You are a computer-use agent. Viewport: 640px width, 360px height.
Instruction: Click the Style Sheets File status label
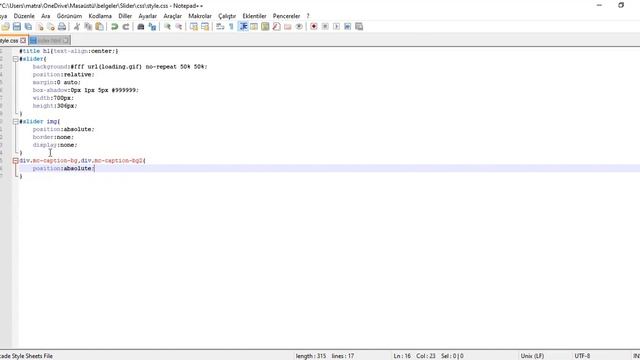pos(27,356)
